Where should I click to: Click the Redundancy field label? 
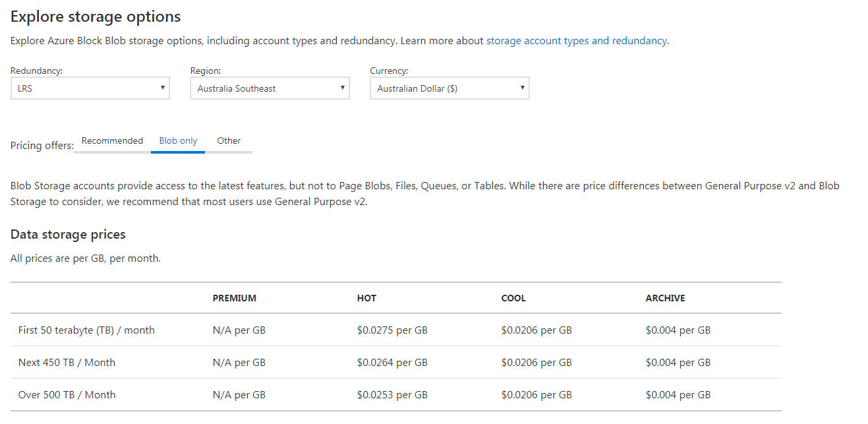tap(37, 71)
